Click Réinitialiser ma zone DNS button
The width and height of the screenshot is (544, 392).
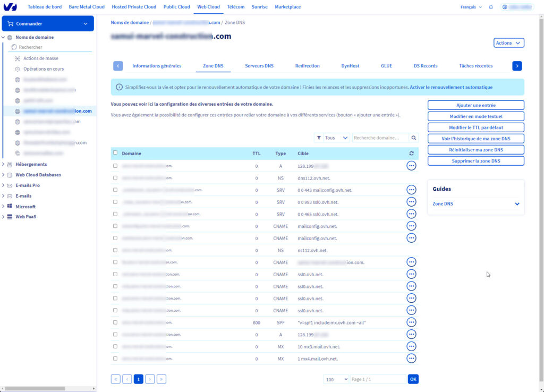click(475, 149)
